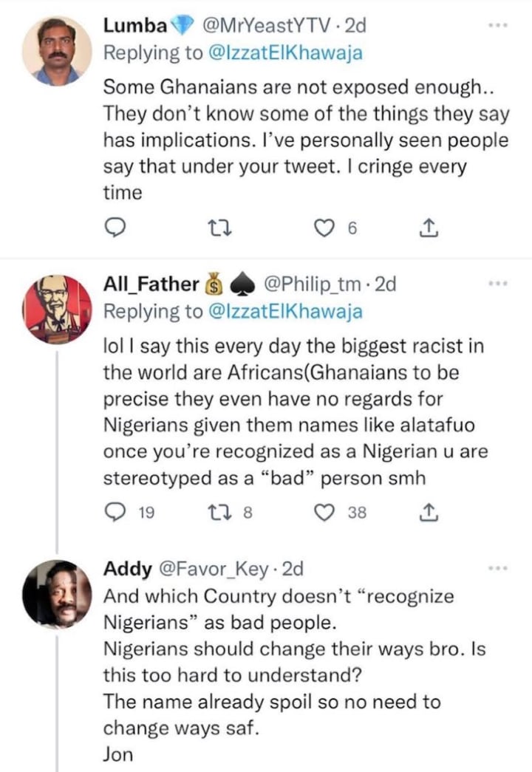Open Addy's profile photo
The height and width of the screenshot is (772, 532).
[x=56, y=594]
